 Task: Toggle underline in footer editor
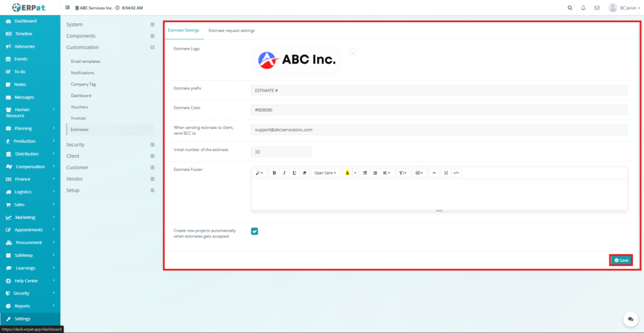tap(294, 172)
